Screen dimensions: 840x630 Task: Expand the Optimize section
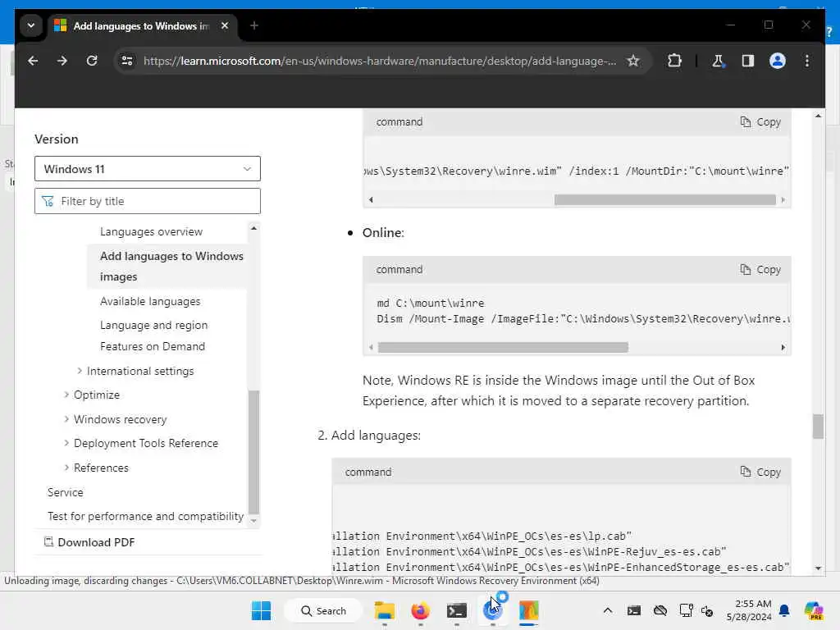(66, 395)
